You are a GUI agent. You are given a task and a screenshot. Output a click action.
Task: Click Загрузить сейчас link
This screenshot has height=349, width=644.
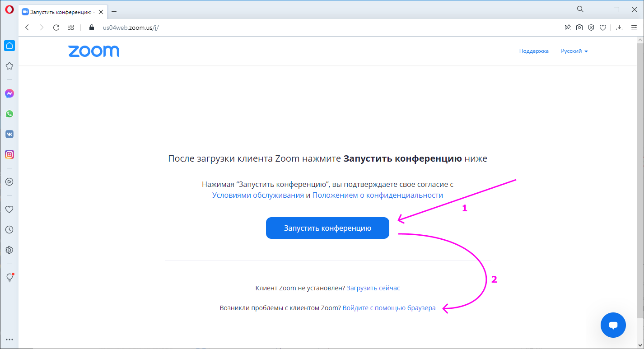coord(373,288)
